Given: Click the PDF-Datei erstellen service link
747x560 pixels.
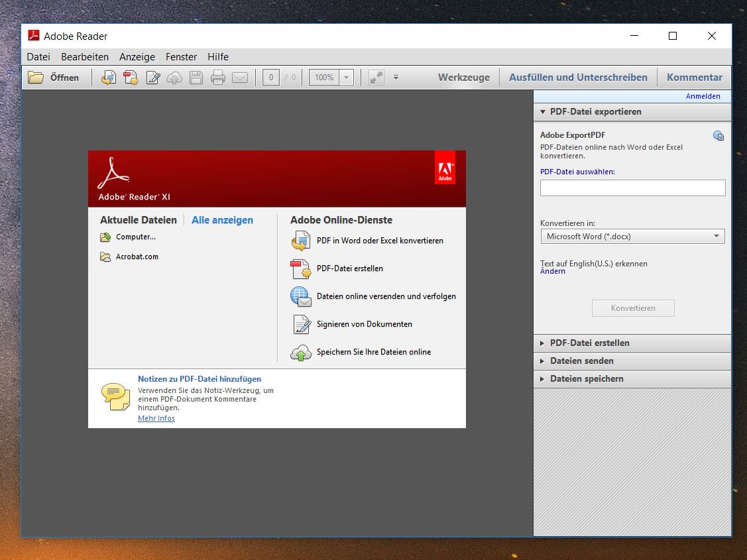Looking at the screenshot, I should pyautogui.click(x=350, y=268).
